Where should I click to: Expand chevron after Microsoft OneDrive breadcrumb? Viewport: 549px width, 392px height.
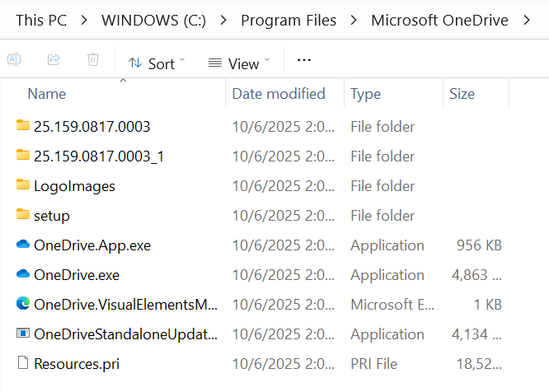coord(527,21)
